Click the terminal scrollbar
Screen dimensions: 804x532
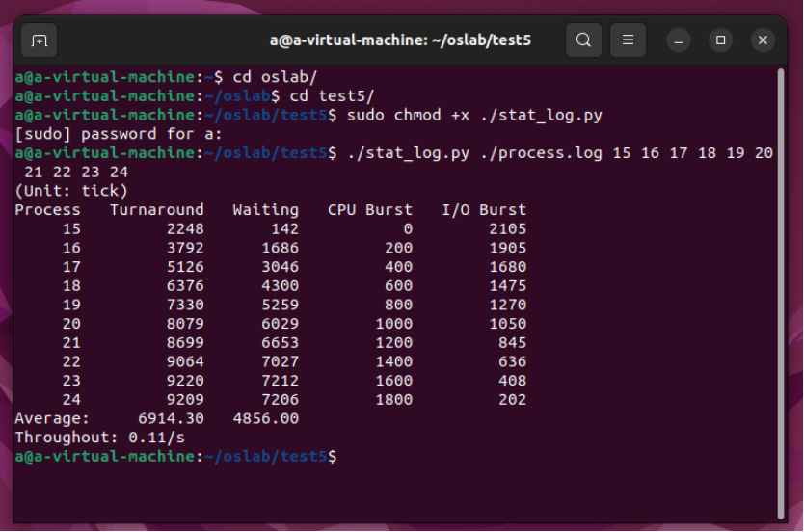tap(781, 294)
